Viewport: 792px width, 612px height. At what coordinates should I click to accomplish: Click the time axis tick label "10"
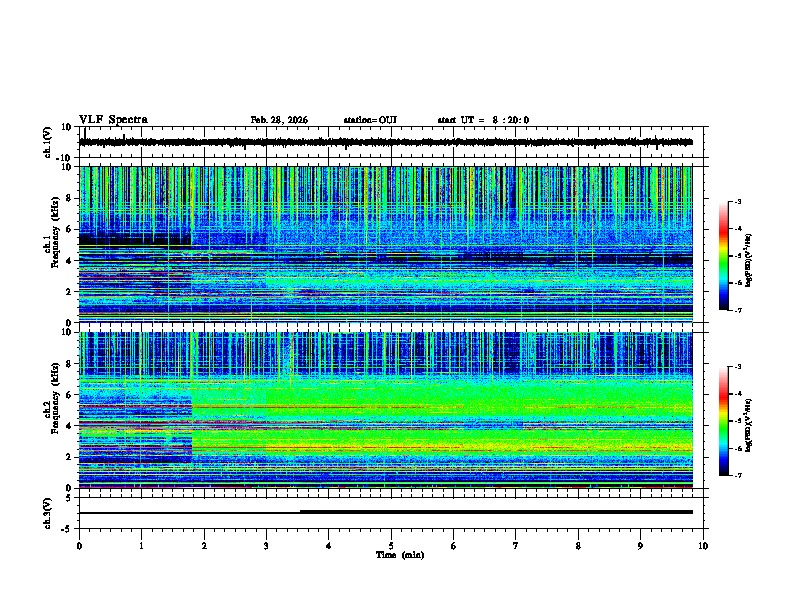(703, 546)
